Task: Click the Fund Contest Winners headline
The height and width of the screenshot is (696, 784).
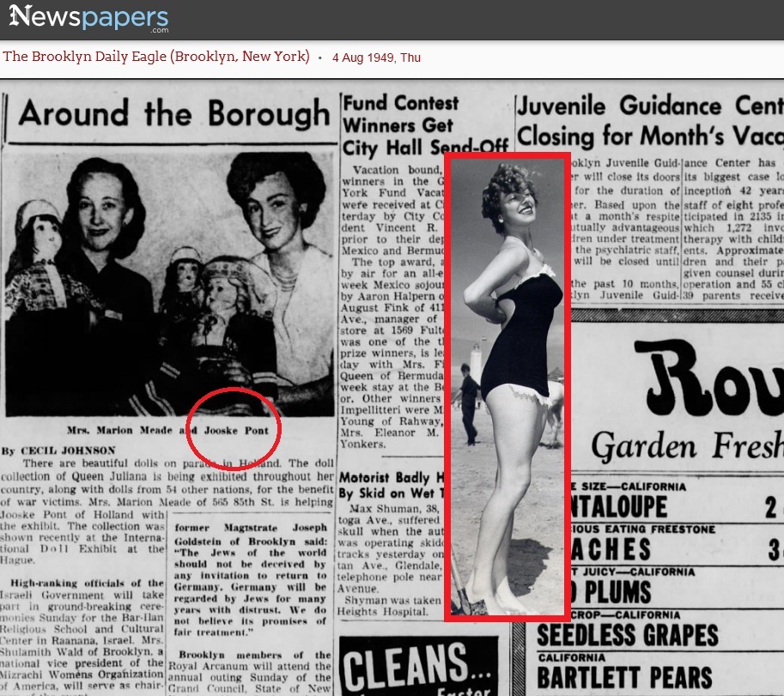Action: click(x=401, y=124)
